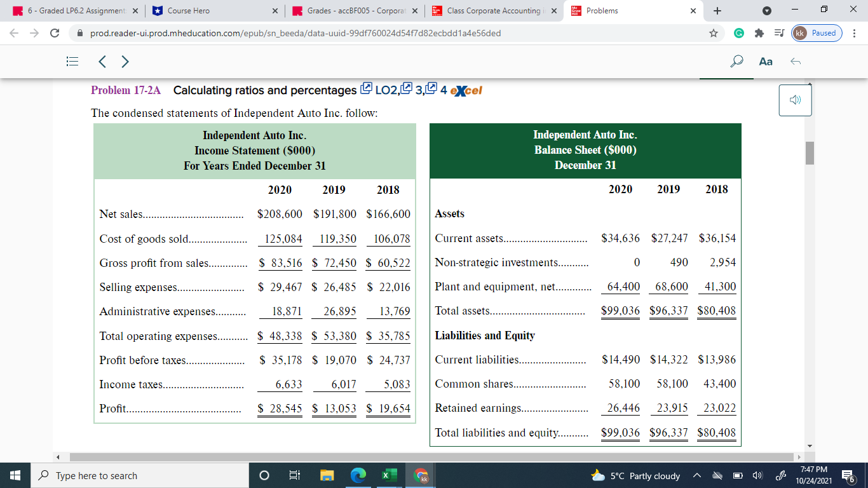The width and height of the screenshot is (868, 488).
Task: Click the 2019 Common shares value 58,100
Action: [672, 384]
